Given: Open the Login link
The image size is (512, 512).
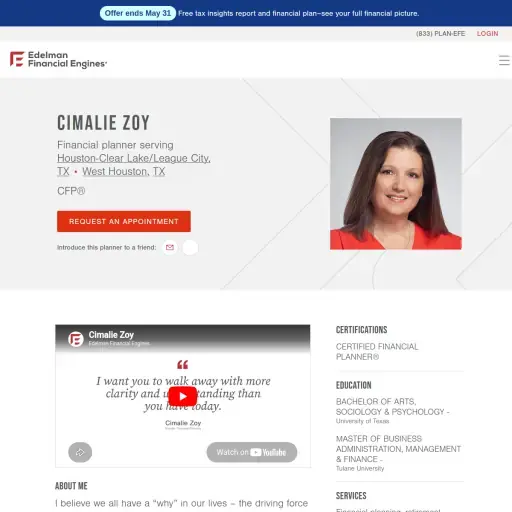Looking at the screenshot, I should (487, 34).
